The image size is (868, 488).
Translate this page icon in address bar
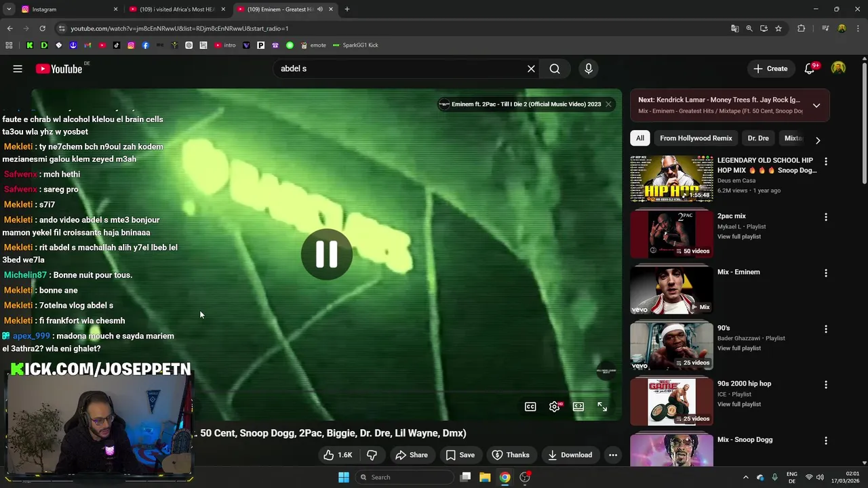coord(734,28)
